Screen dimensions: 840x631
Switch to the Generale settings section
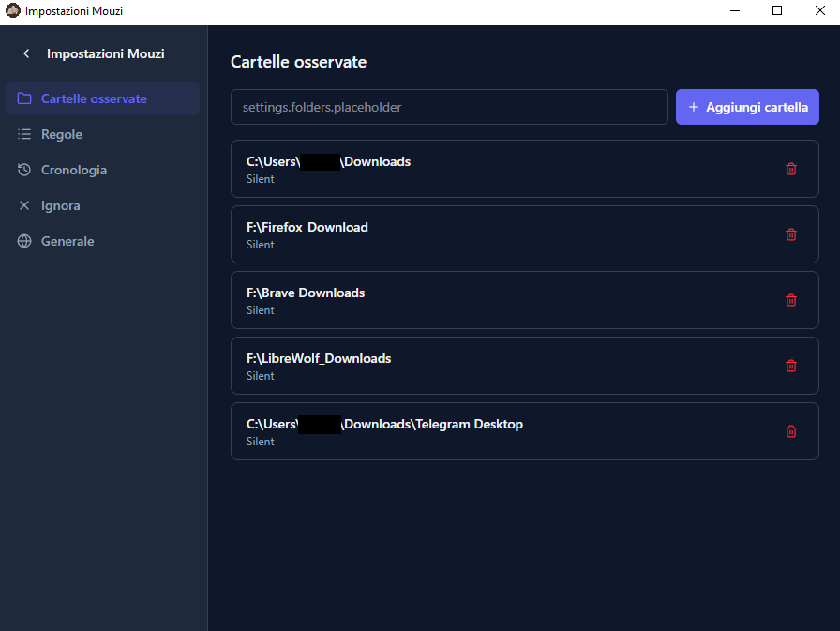(102, 241)
